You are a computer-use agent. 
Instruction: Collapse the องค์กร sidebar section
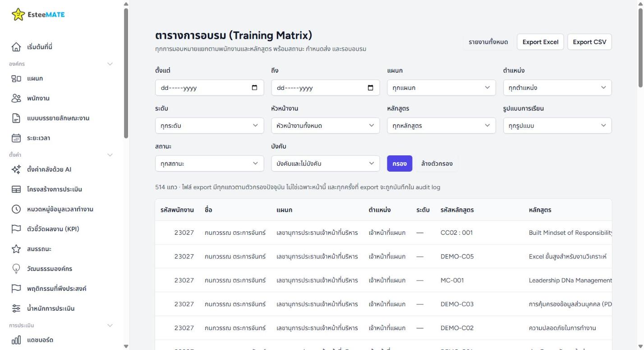click(110, 64)
